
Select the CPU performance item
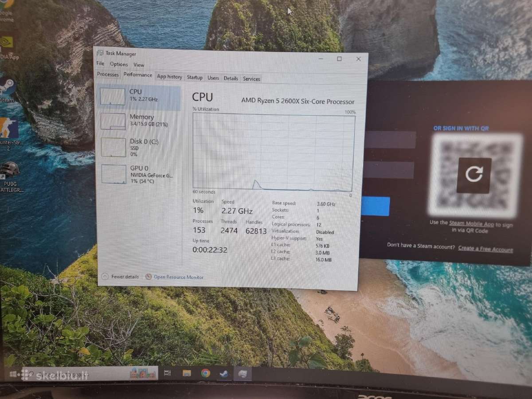[x=139, y=97]
